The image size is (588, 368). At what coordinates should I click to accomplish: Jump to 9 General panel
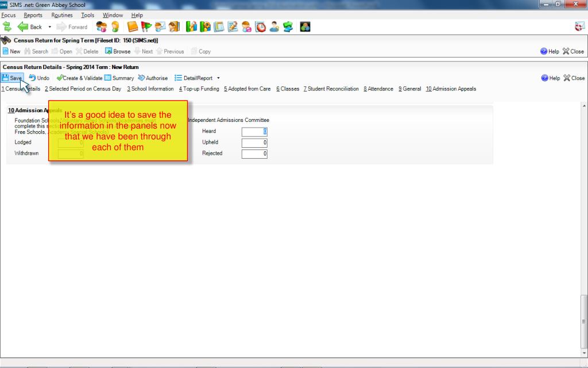point(409,89)
